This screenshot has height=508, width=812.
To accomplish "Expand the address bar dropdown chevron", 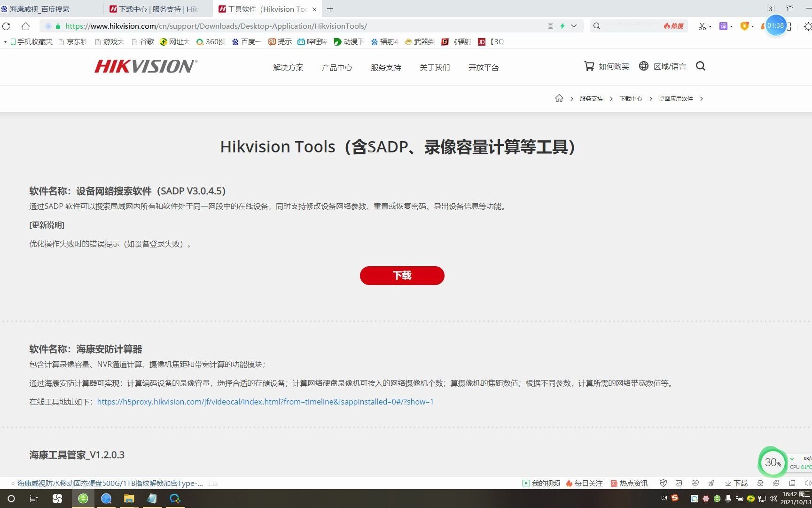I will coord(574,26).
